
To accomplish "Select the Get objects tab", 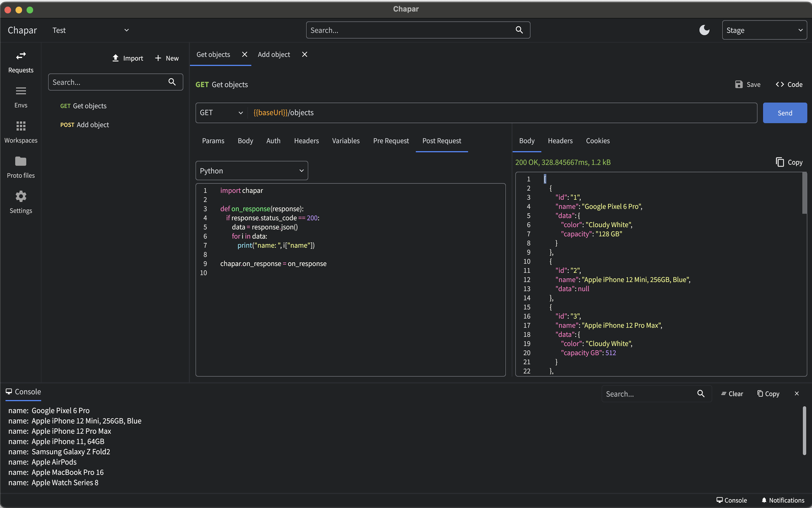I will [x=213, y=54].
